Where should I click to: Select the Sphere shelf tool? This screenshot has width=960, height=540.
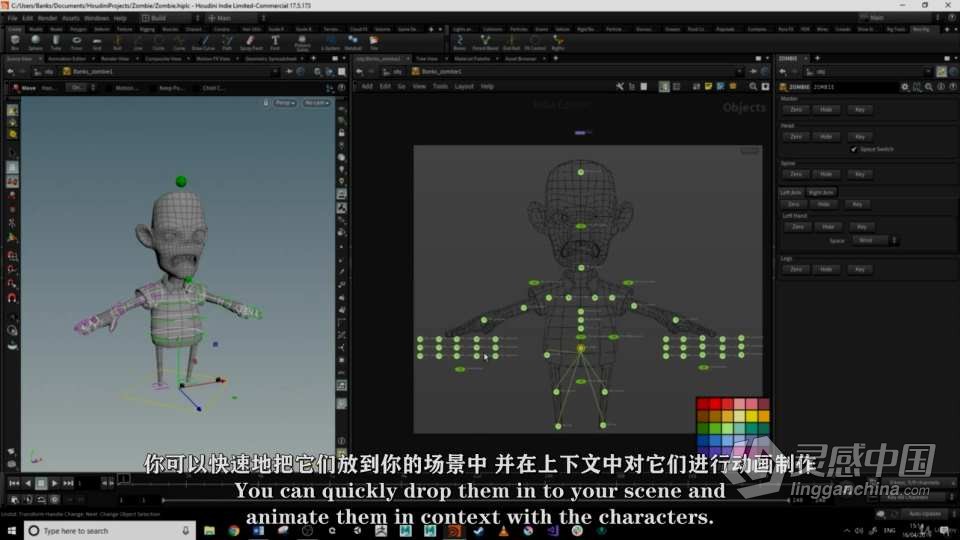[x=35, y=42]
